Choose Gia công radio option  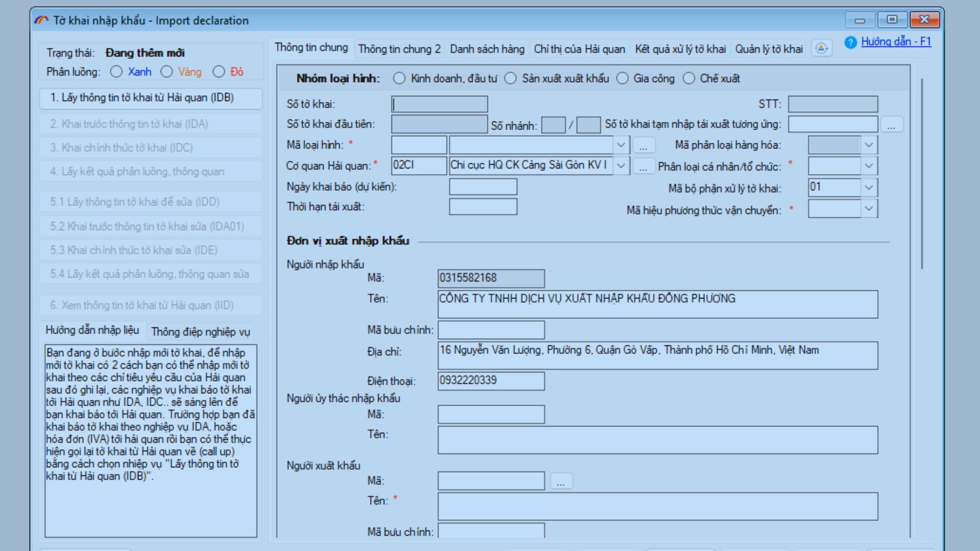pos(622,79)
